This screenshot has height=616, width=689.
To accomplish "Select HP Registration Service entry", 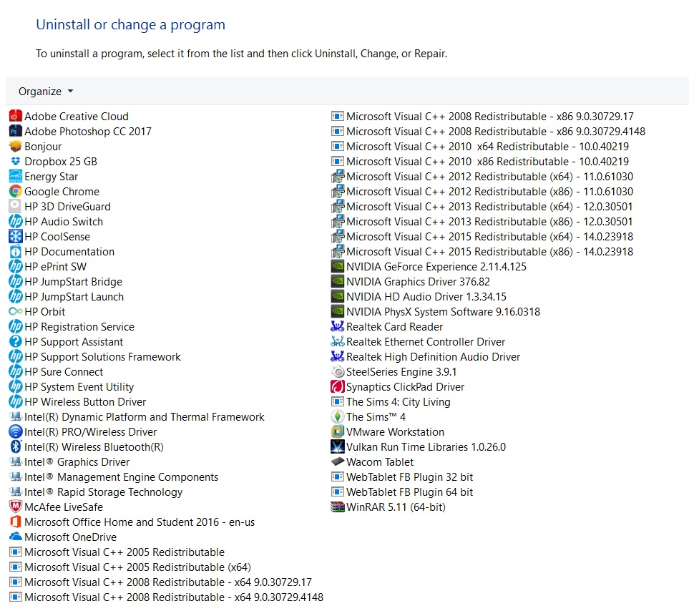I will (x=72, y=326).
